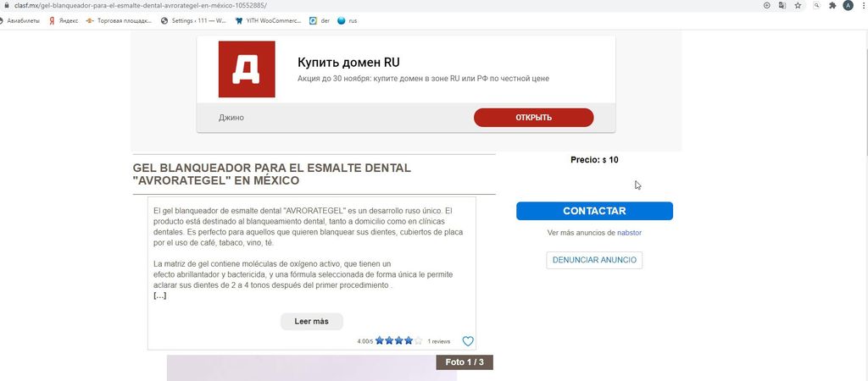Image resolution: width=868 pixels, height=381 pixels.
Task: Open the Extensions puzzle icon
Action: 832,6
